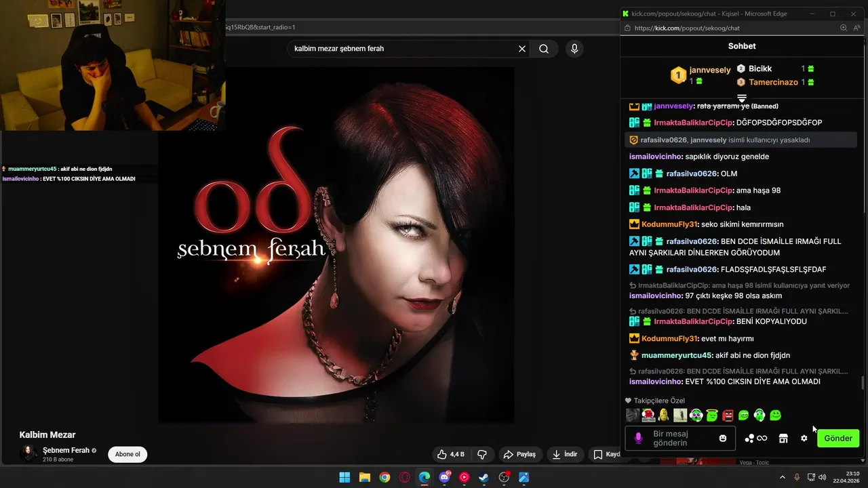This screenshot has width=868, height=488.
Task: Open KodummuFly31's profile from 'seko' message
Action: click(x=669, y=224)
